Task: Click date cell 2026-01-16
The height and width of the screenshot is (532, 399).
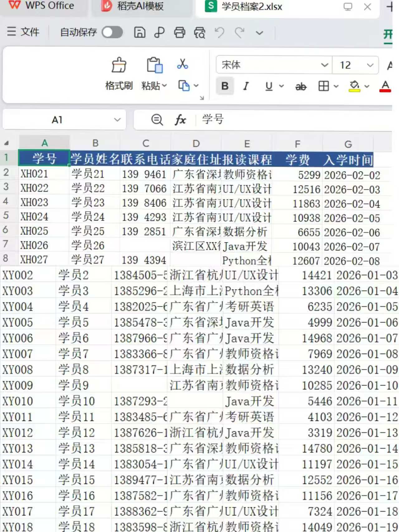Action: 367,480
